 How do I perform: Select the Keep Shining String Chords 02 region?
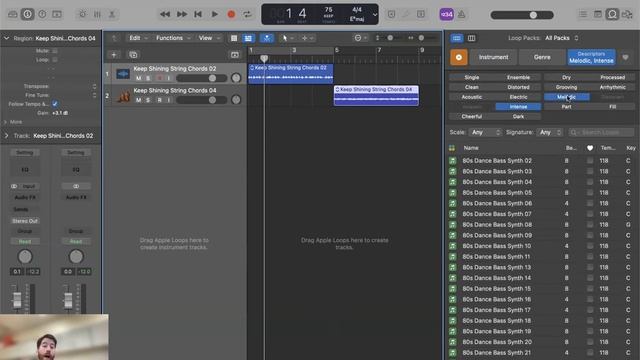point(291,73)
